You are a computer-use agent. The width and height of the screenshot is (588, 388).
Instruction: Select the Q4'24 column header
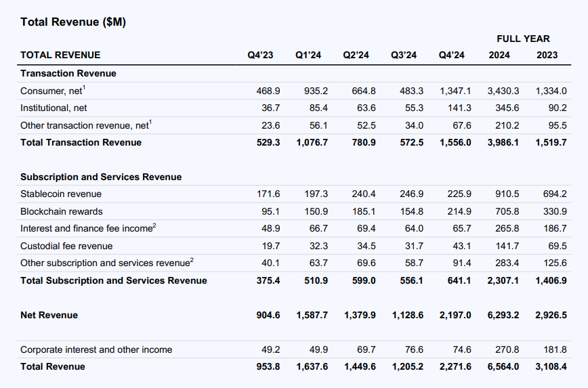[452, 55]
